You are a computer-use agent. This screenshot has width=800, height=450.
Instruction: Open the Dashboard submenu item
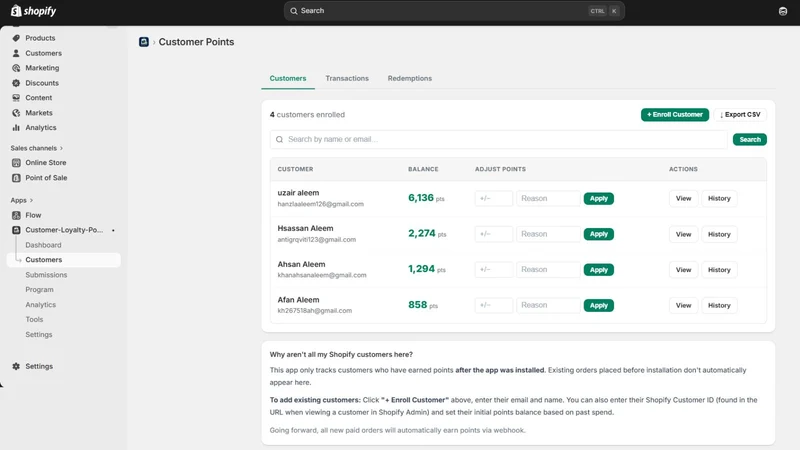43,245
